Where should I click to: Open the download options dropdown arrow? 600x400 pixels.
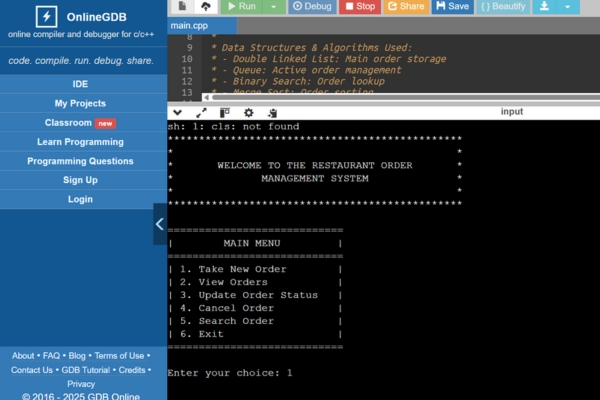[x=567, y=6]
